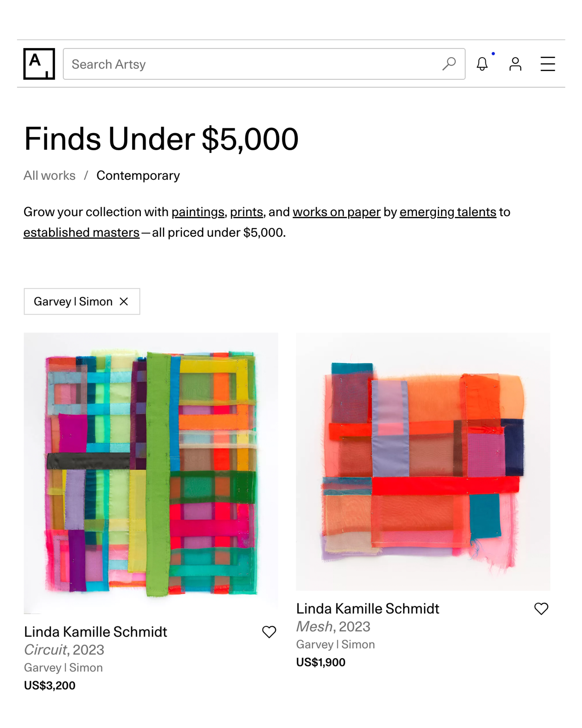Viewport: 582px width, 728px height.
Task: Follow the prints link
Action: (x=246, y=212)
